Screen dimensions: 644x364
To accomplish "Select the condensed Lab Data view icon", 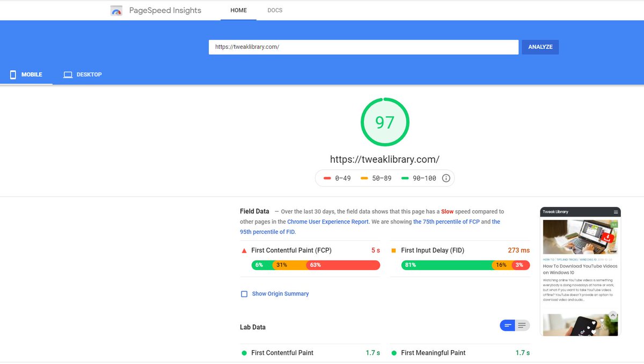I will (x=508, y=325).
